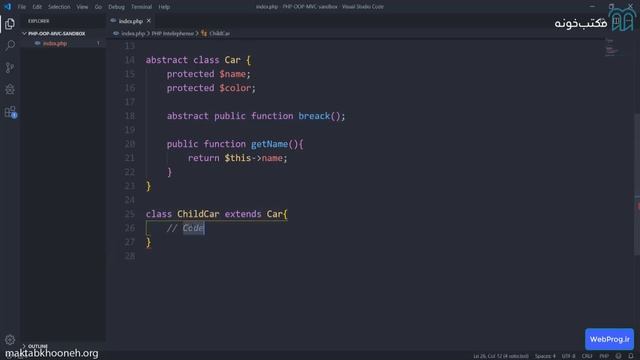The height and width of the screenshot is (360, 640).
Task: Click the editor vertical scrollbar
Action: [x=637, y=184]
